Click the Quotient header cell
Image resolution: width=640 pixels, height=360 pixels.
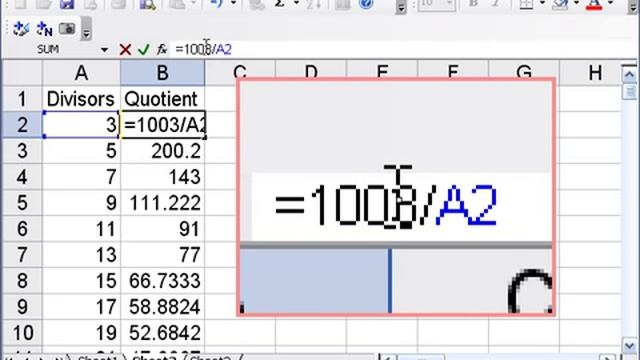[x=162, y=99]
